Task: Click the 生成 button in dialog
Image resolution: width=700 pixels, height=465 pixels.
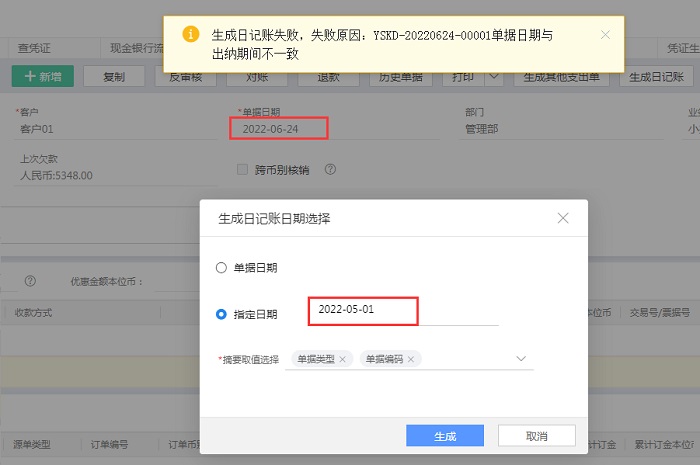Action: (x=445, y=436)
